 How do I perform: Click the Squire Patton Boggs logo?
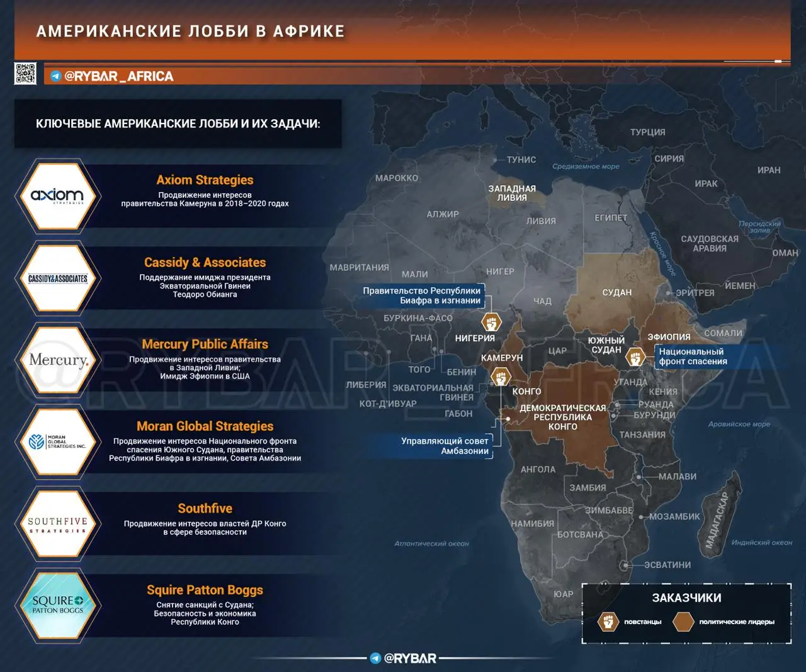[57, 605]
